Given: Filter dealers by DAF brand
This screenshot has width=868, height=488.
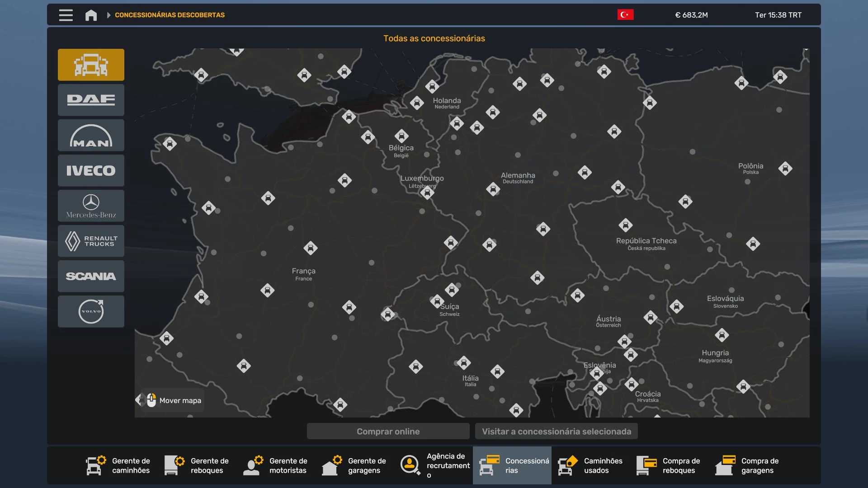Looking at the screenshot, I should (91, 100).
